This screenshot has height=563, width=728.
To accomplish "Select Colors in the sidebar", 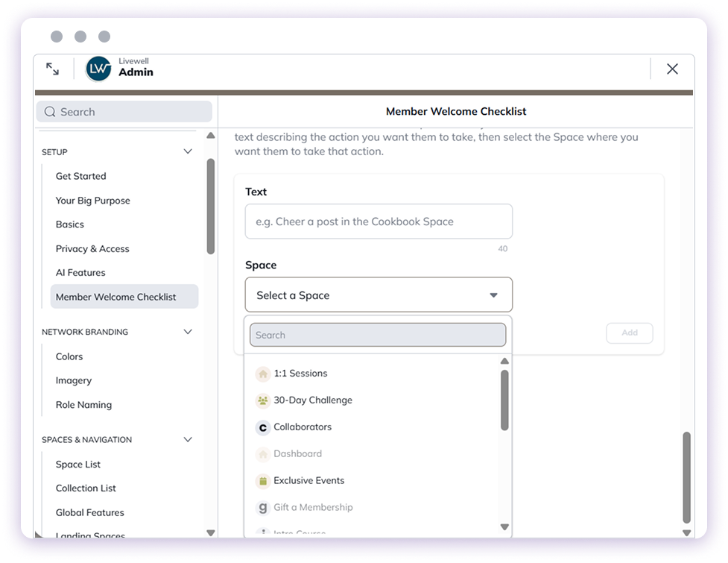I will pos(69,356).
